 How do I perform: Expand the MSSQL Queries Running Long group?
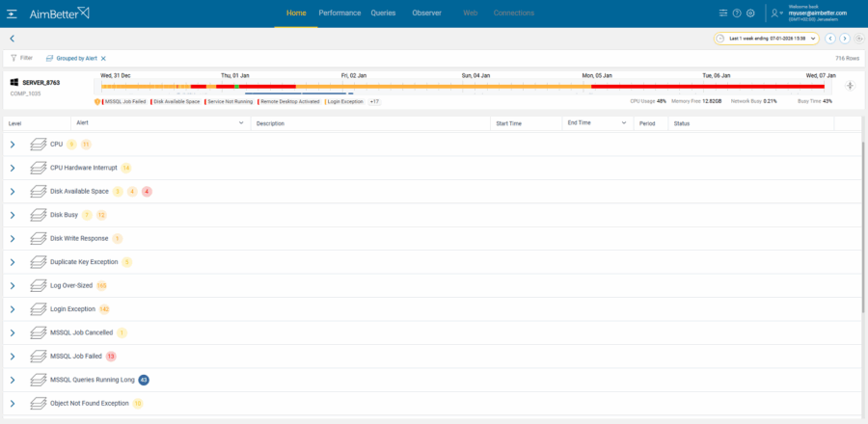13,380
